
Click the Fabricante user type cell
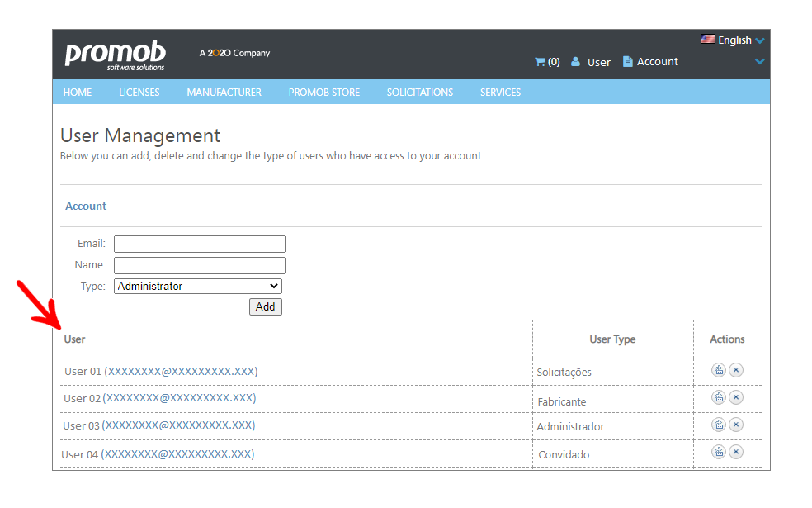pos(562,401)
